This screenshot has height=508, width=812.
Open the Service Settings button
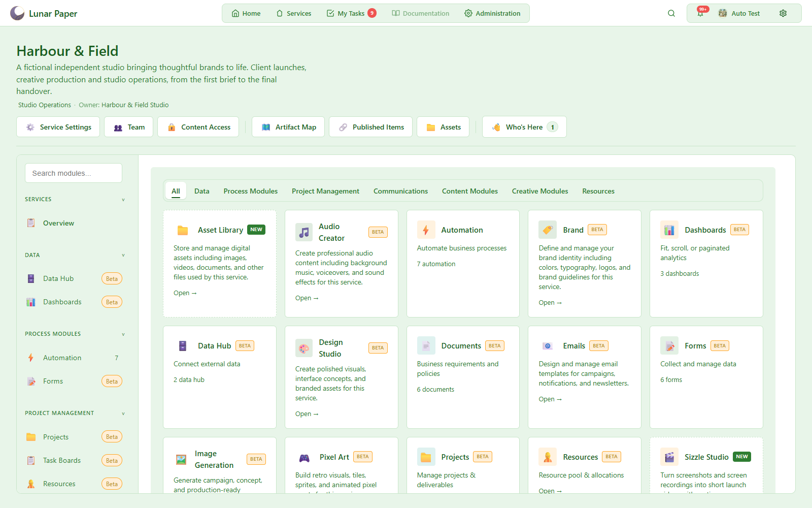58,127
